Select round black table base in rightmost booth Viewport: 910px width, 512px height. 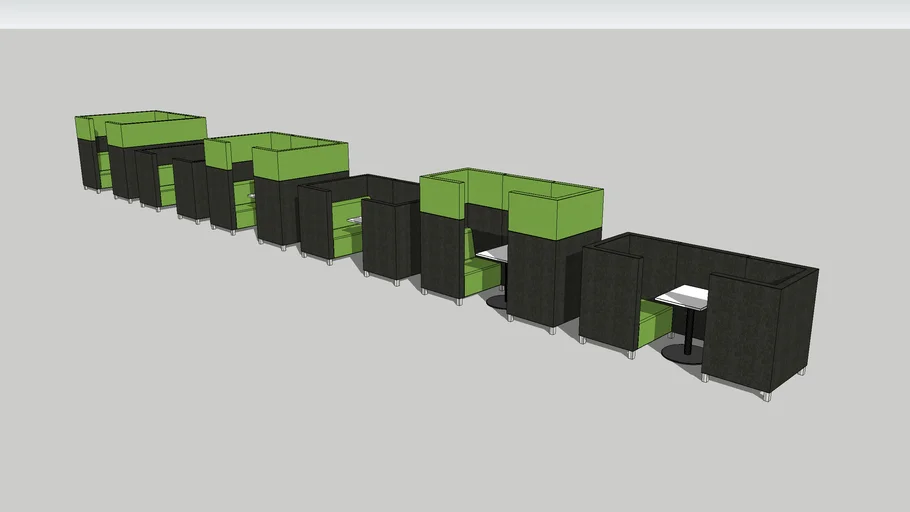pyautogui.click(x=682, y=352)
